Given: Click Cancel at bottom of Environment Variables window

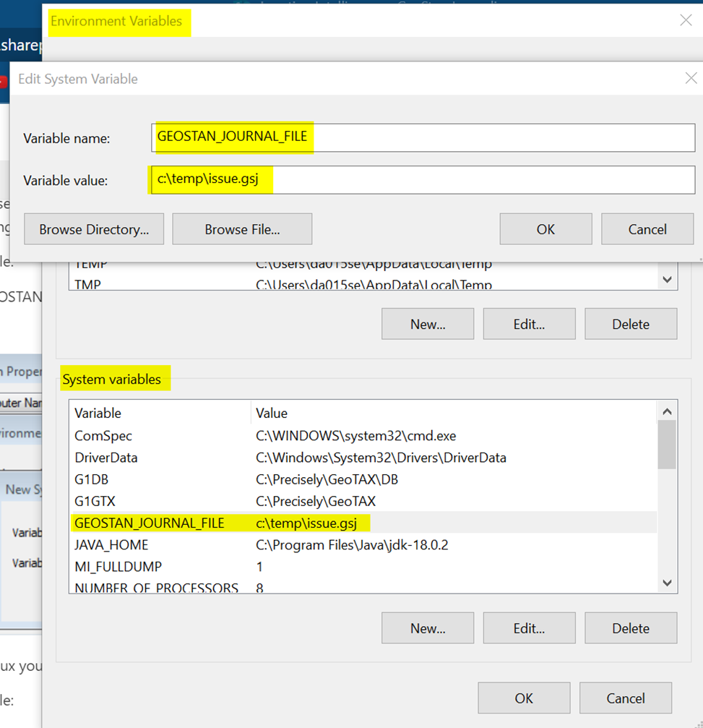Looking at the screenshot, I should 625,698.
